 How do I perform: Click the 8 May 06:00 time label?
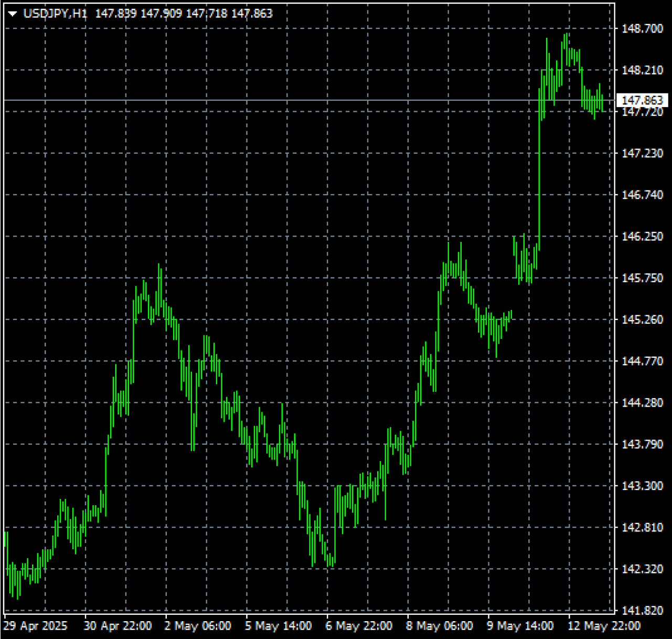[x=440, y=626]
